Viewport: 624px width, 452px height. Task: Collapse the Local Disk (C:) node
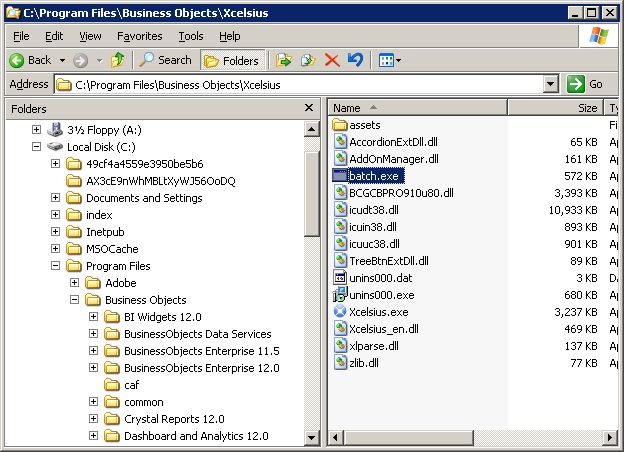click(x=36, y=147)
